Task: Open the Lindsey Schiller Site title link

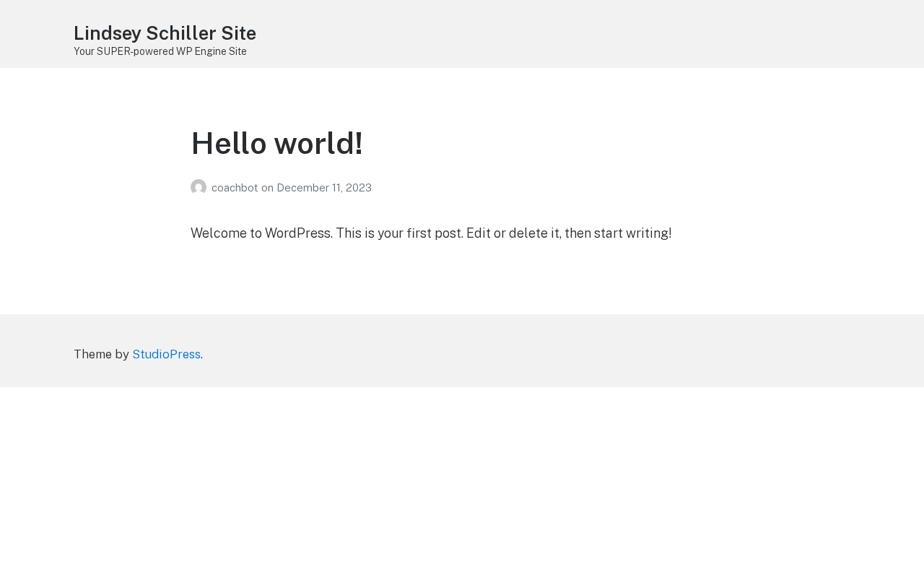Action: click(x=165, y=33)
